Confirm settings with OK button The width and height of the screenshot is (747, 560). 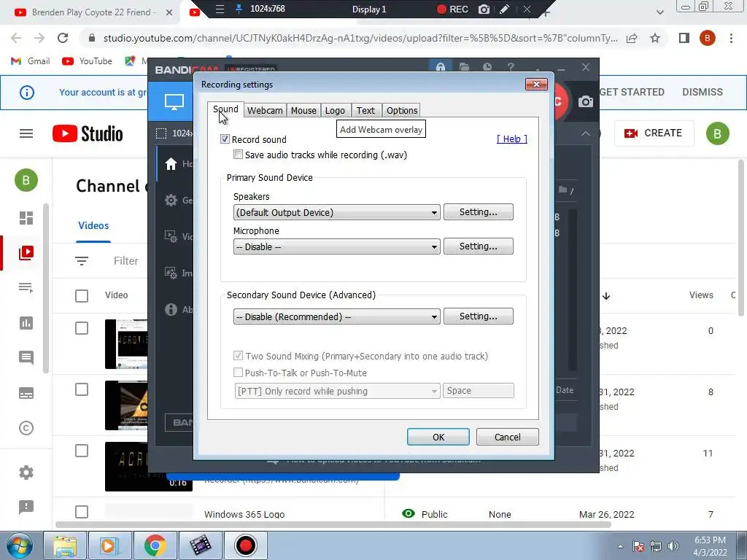438,437
